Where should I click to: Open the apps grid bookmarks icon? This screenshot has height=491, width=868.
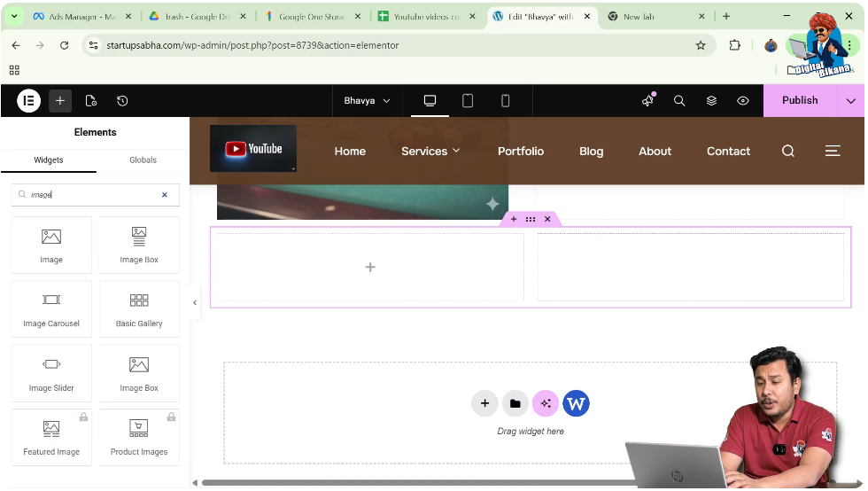click(14, 70)
